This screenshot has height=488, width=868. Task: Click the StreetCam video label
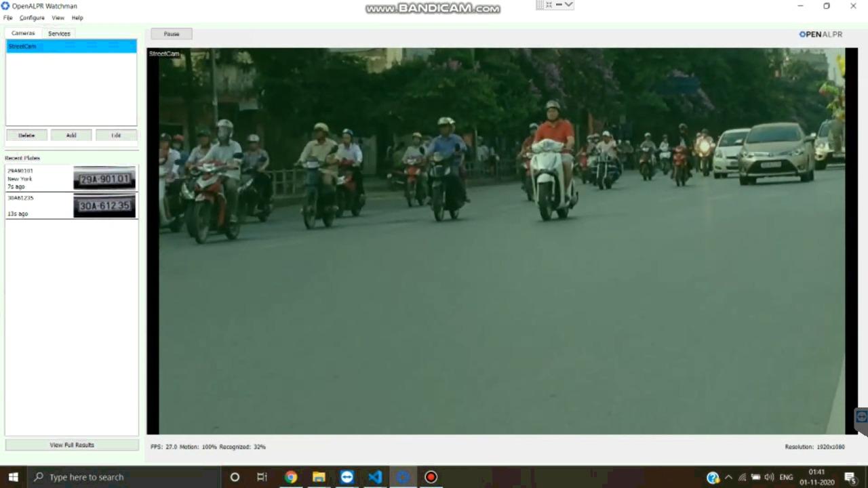164,54
